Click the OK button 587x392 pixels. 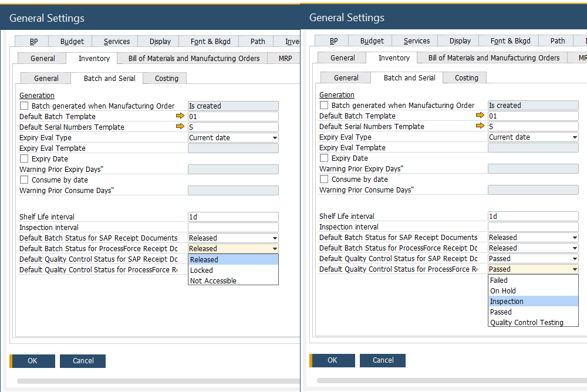tap(32, 361)
